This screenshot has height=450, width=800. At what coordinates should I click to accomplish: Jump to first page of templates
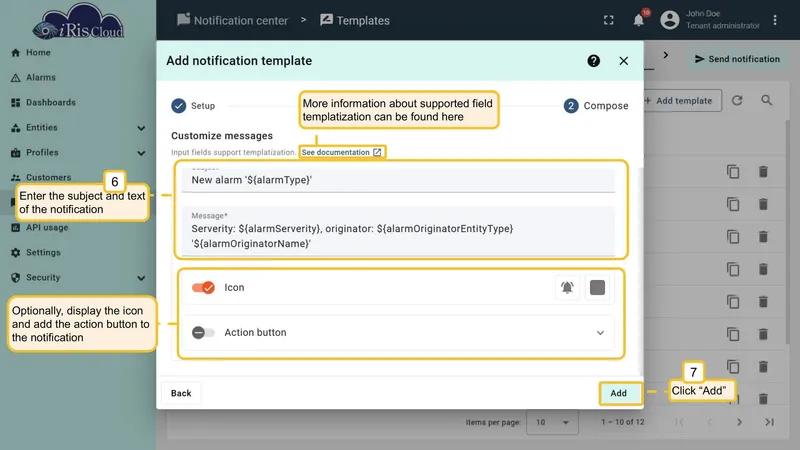click(679, 422)
